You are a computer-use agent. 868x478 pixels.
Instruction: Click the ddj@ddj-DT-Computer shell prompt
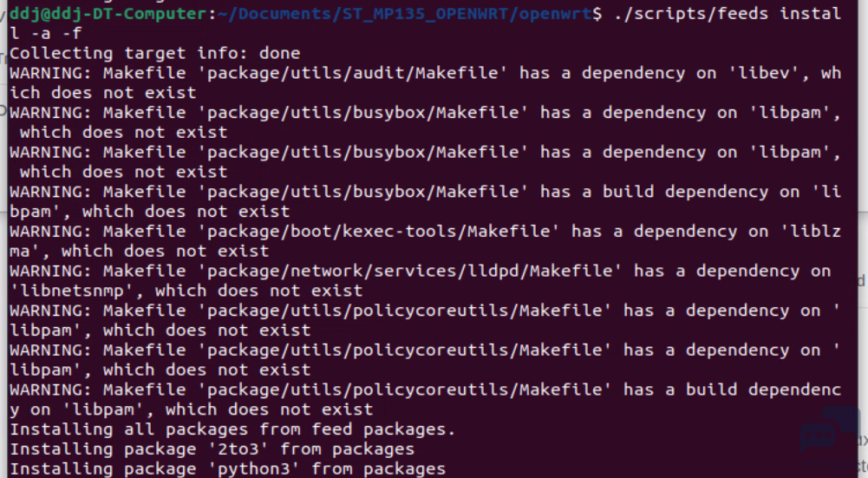pyautogui.click(x=108, y=13)
